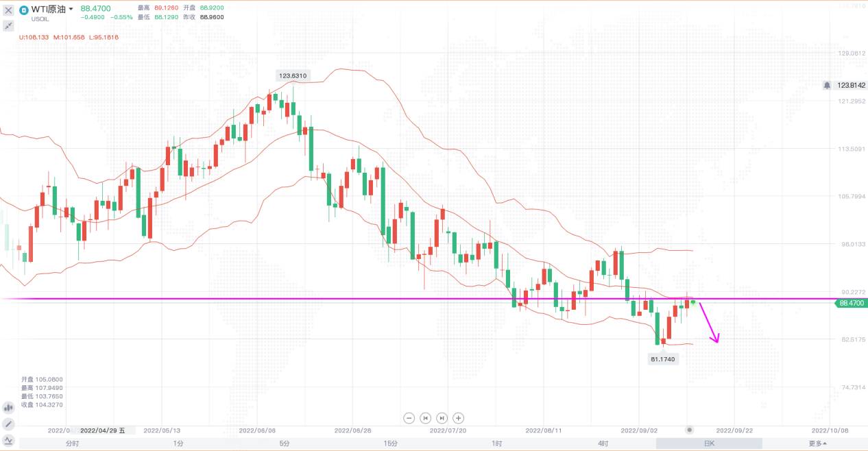The height and width of the screenshot is (451, 868).
Task: Switch to the 分时 timeframe tab
Action: click(x=72, y=443)
